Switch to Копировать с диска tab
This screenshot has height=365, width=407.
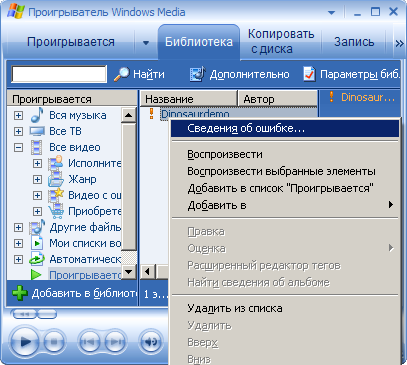coord(281,42)
